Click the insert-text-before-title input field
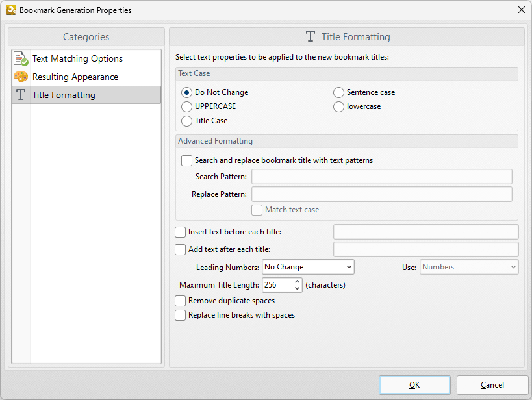 click(x=426, y=232)
